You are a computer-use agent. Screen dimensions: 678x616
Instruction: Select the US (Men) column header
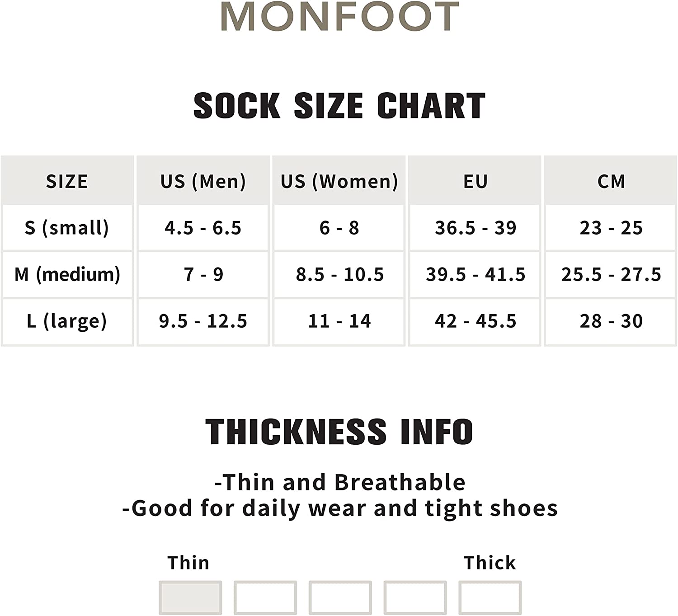coord(203,181)
